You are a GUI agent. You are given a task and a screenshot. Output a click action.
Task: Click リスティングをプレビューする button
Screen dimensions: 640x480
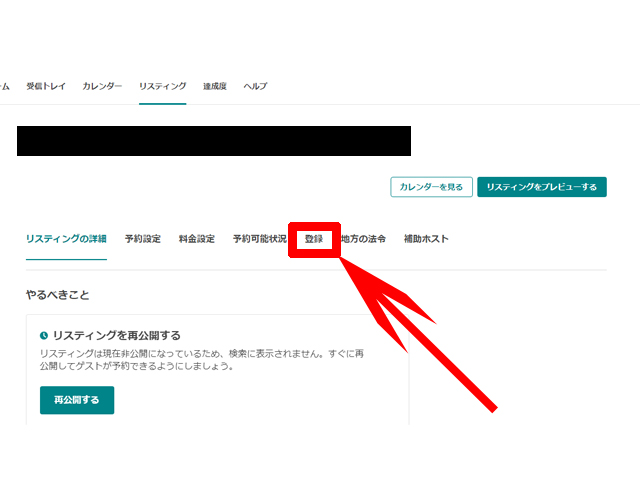[x=541, y=187]
